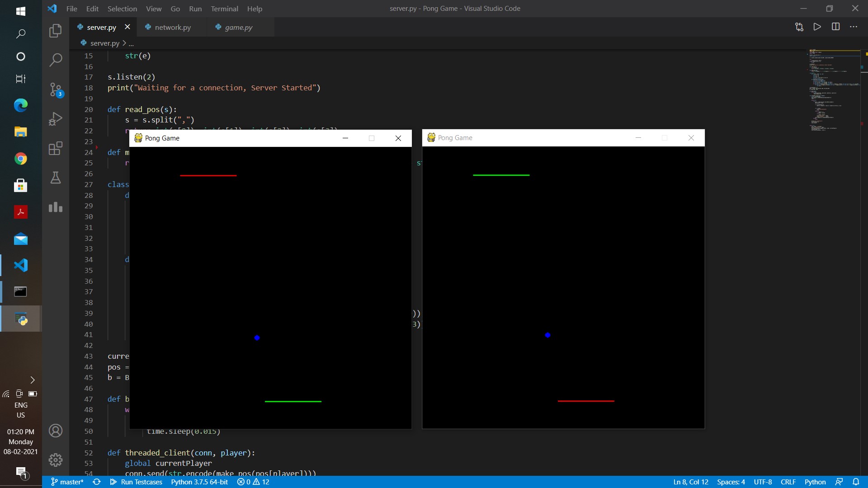This screenshot has height=488, width=868.
Task: Toggle notifications bell in status bar
Action: (x=856, y=482)
